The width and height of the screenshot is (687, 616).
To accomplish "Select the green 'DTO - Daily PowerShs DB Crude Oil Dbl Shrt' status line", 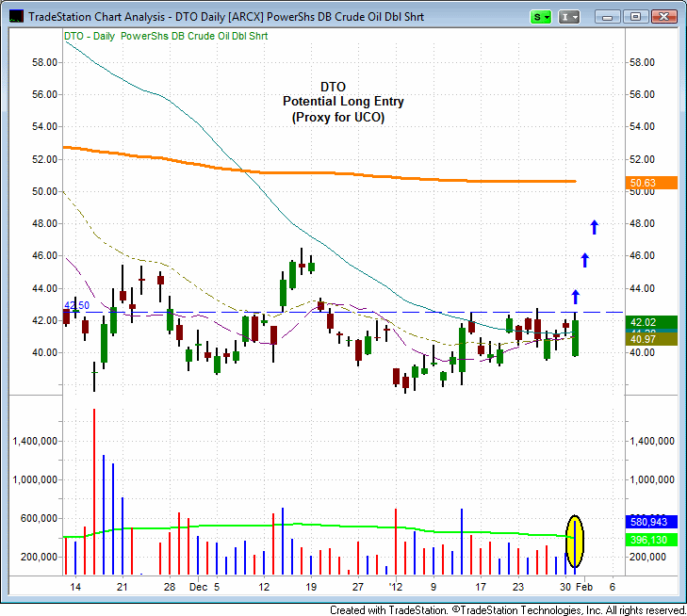I will pyautogui.click(x=166, y=37).
